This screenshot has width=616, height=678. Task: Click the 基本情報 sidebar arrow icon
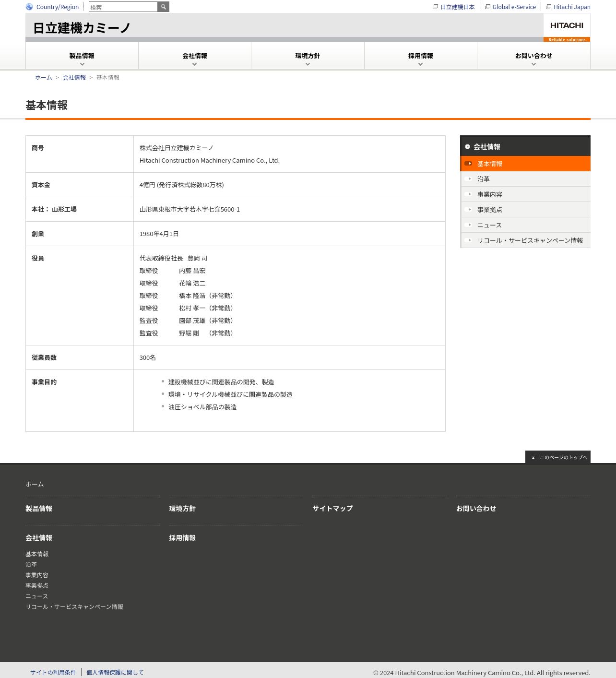tap(468, 164)
